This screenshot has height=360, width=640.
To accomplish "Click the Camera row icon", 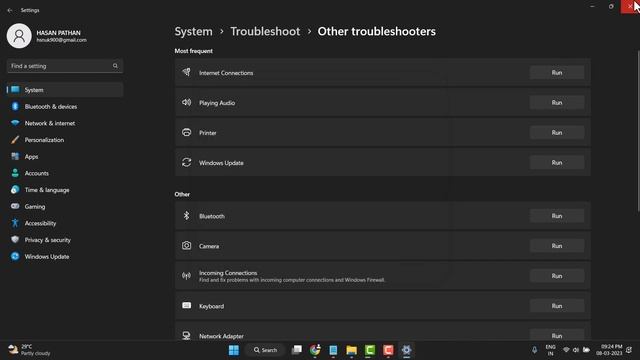I will click(x=187, y=246).
